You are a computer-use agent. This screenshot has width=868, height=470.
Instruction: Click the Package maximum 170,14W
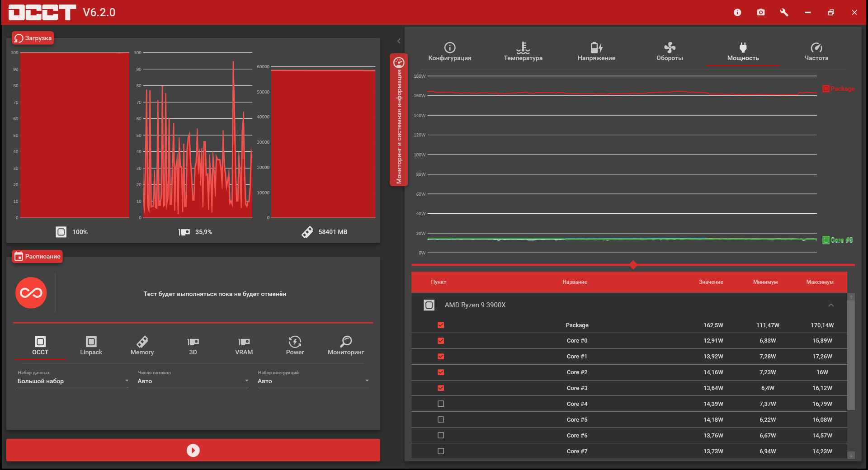(x=822, y=325)
